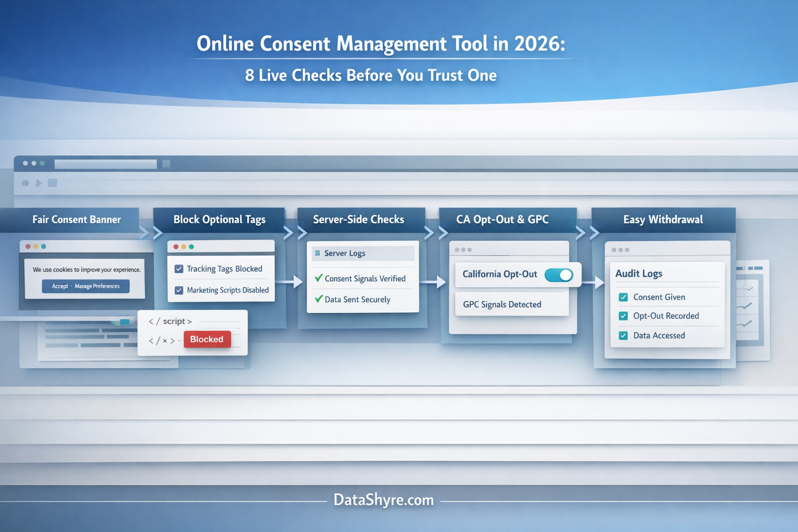Click the 'Server Logs' label

345,253
